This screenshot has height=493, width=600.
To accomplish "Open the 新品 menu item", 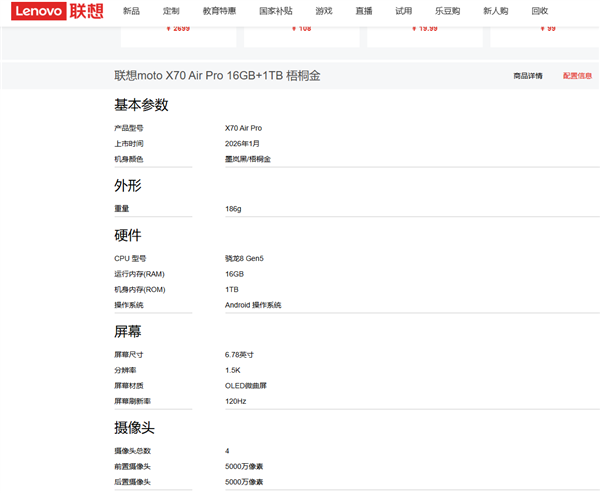I will click(131, 11).
